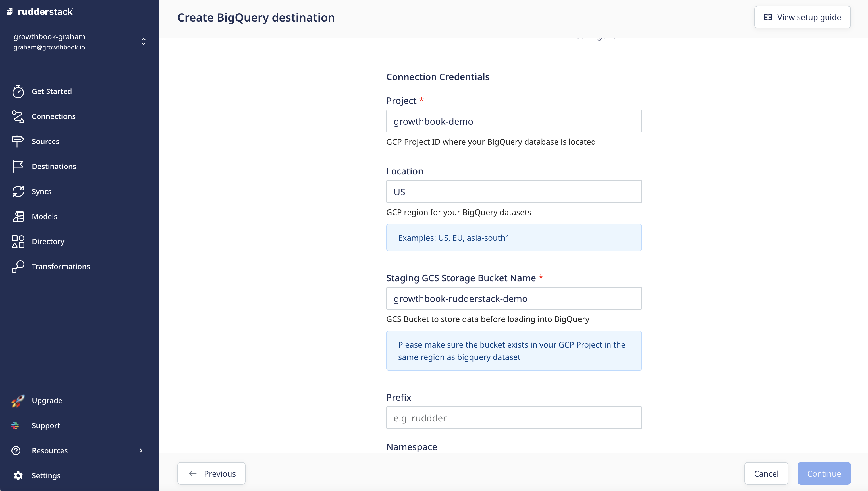Click the book icon in View setup guide
The image size is (868, 491).
pos(768,17)
